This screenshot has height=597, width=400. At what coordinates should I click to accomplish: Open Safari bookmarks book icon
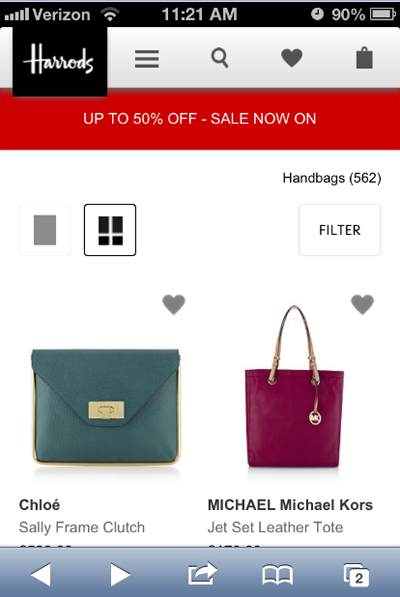coord(278,575)
